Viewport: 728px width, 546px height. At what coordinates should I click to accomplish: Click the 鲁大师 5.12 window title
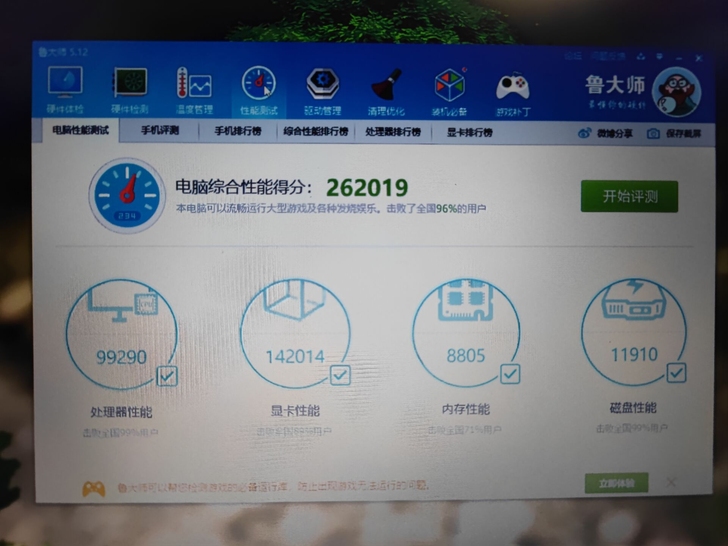point(63,52)
